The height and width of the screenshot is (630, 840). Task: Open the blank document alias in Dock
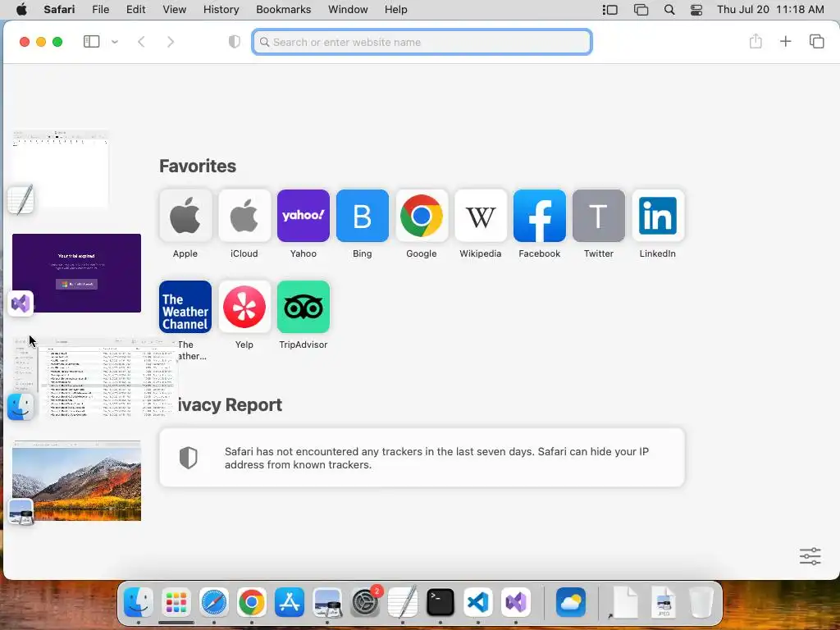tap(624, 602)
